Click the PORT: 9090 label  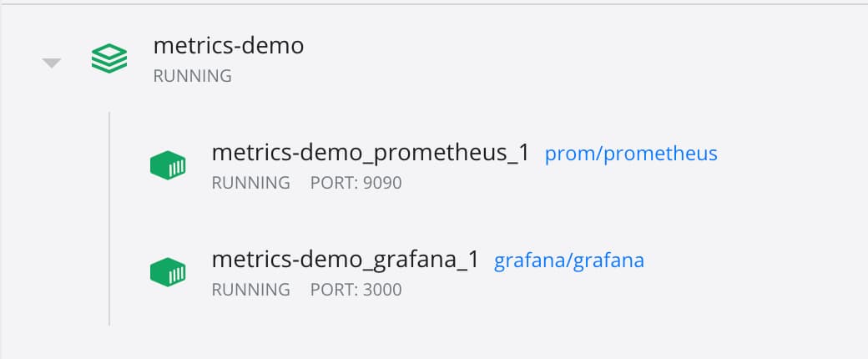[356, 183]
